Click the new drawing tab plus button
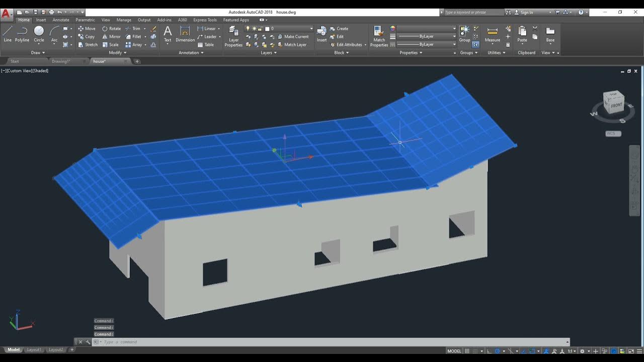This screenshot has width=644, height=362. point(137,61)
